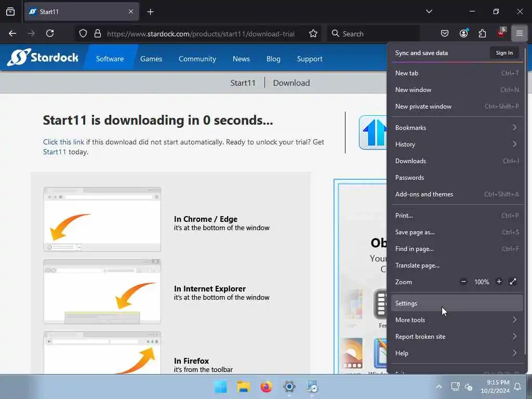Click the Sign In button in menu

(x=504, y=52)
